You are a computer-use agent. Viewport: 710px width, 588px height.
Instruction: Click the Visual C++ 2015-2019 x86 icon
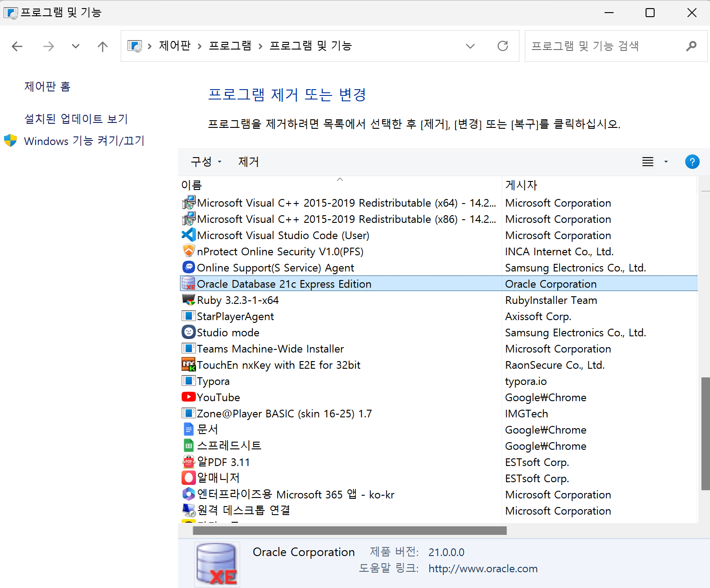[189, 219]
